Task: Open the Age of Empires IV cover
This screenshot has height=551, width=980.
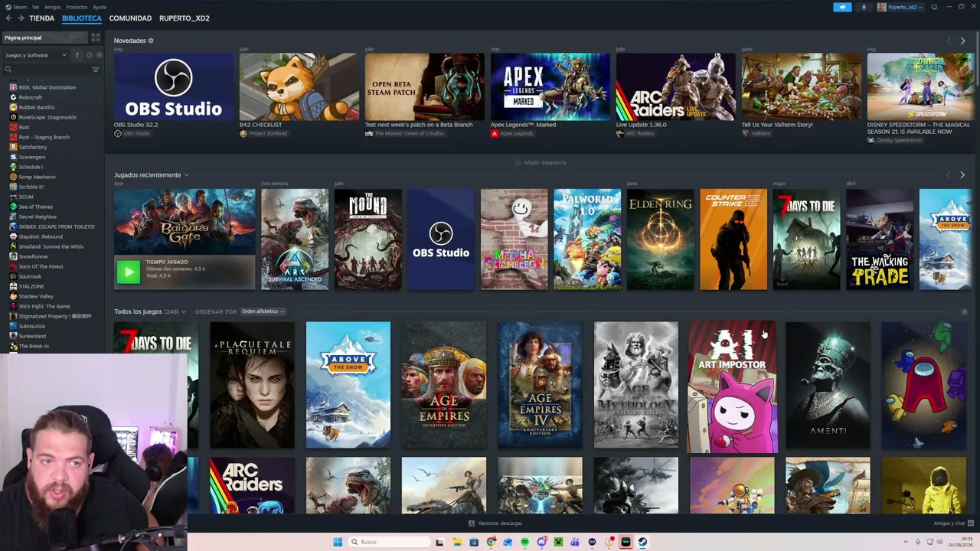Action: click(540, 385)
